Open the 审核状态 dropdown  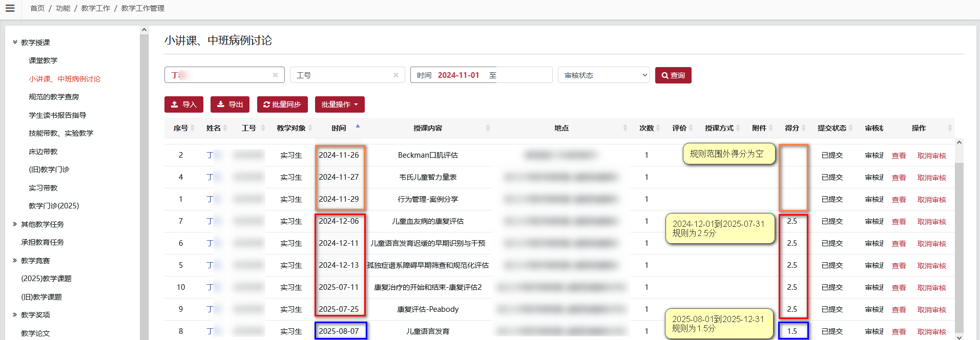pyautogui.click(x=603, y=75)
